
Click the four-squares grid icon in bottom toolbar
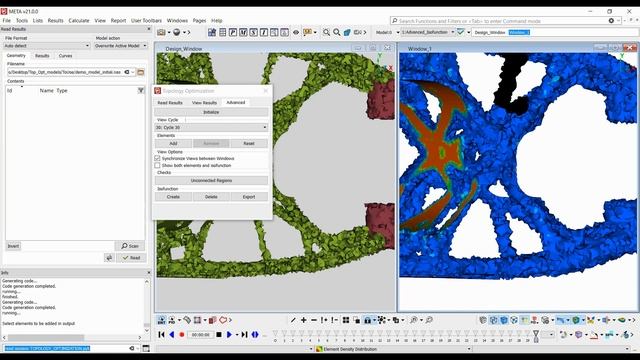tap(346, 320)
